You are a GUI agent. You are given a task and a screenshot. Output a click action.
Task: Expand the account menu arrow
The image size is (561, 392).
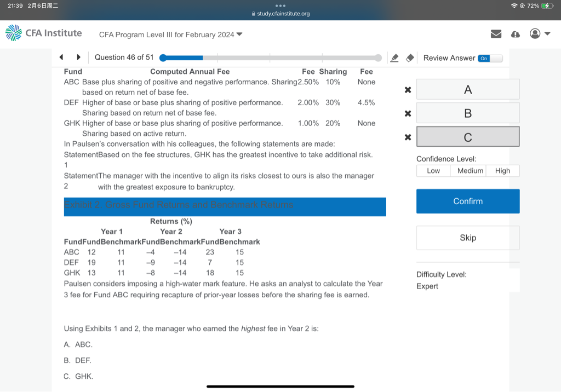pyautogui.click(x=547, y=33)
